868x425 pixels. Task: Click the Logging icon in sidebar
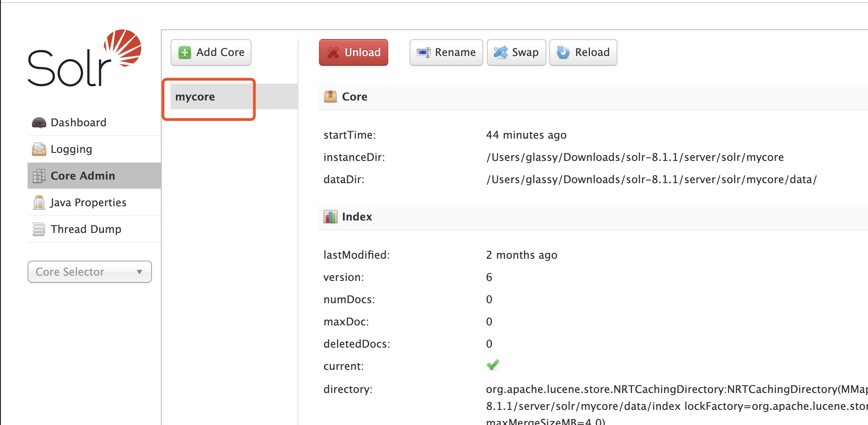click(39, 149)
